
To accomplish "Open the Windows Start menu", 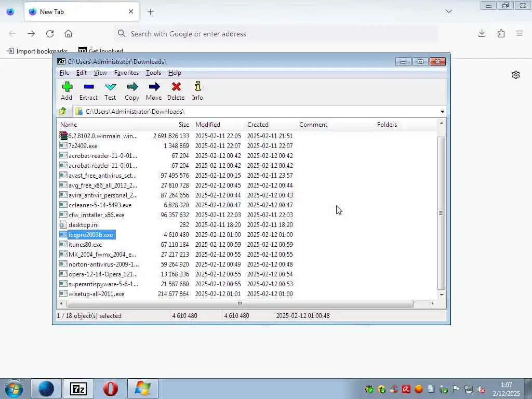I will click(x=14, y=389).
